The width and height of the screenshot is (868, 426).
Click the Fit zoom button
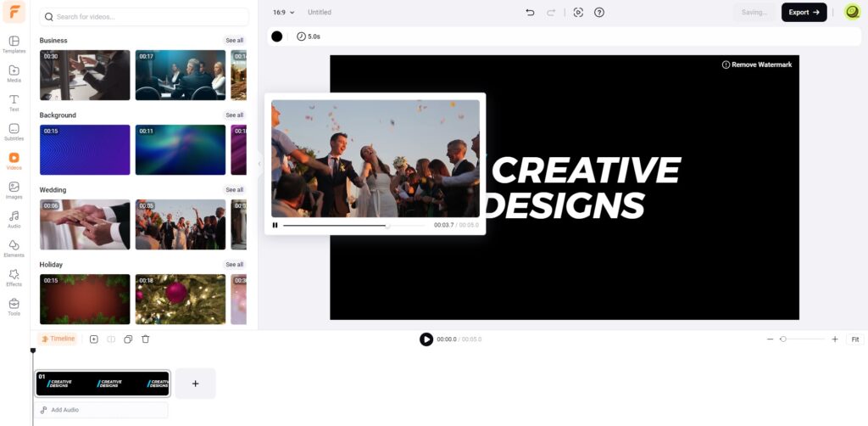pos(854,339)
